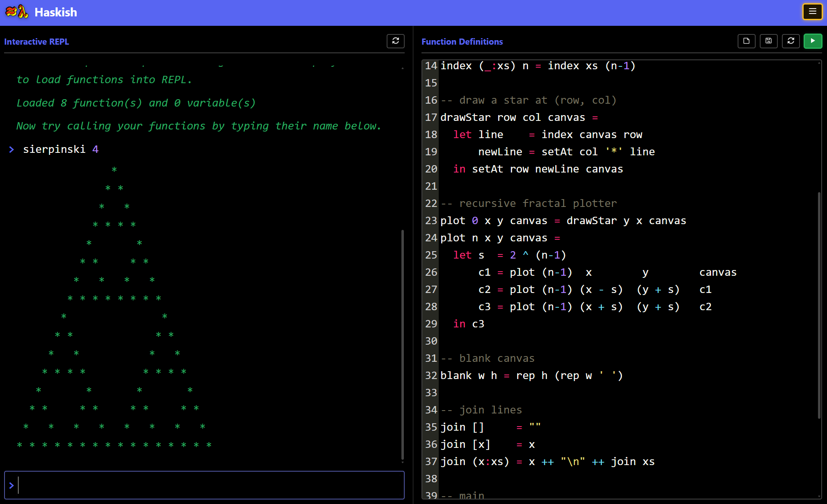This screenshot has height=504, width=827.
Task: Place cursor on line 23 plot 0 definition
Action: (563, 221)
